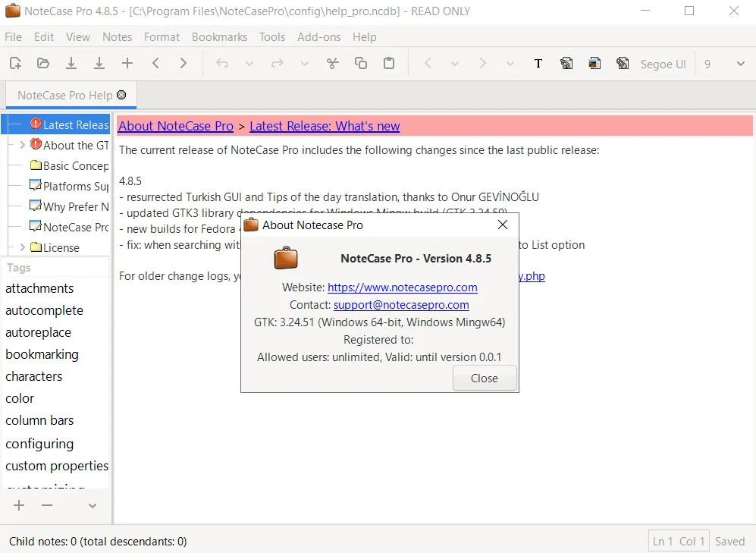Click the Segoe UI font name field

pos(663,64)
